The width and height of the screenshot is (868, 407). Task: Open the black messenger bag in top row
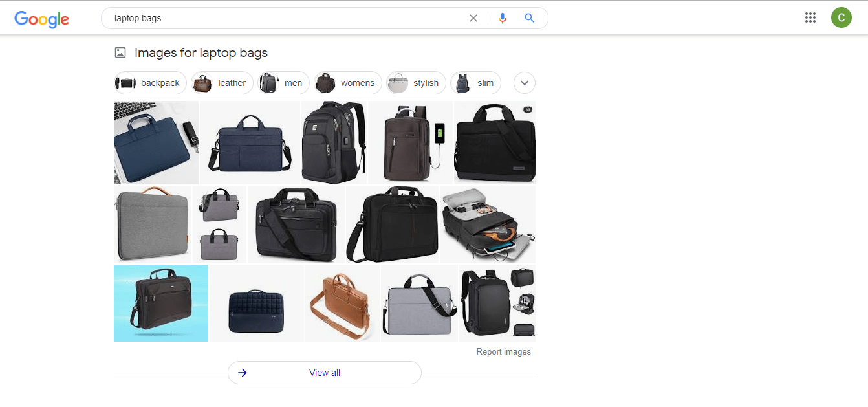(495, 142)
